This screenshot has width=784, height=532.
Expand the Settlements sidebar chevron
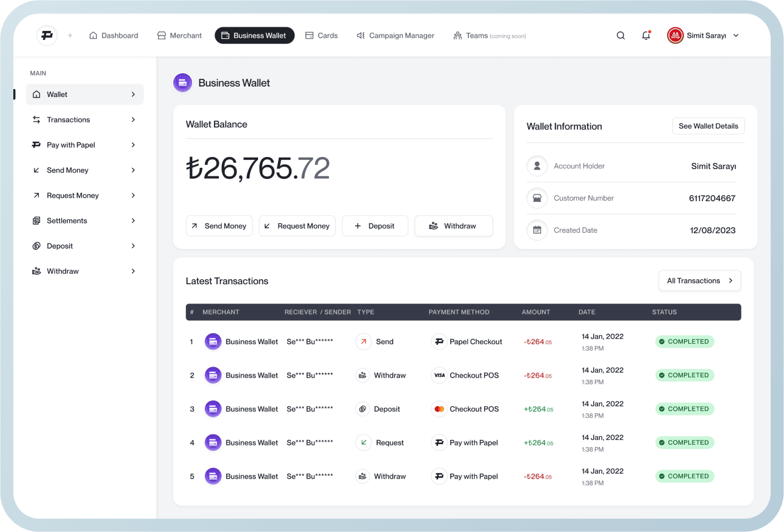[x=133, y=221]
